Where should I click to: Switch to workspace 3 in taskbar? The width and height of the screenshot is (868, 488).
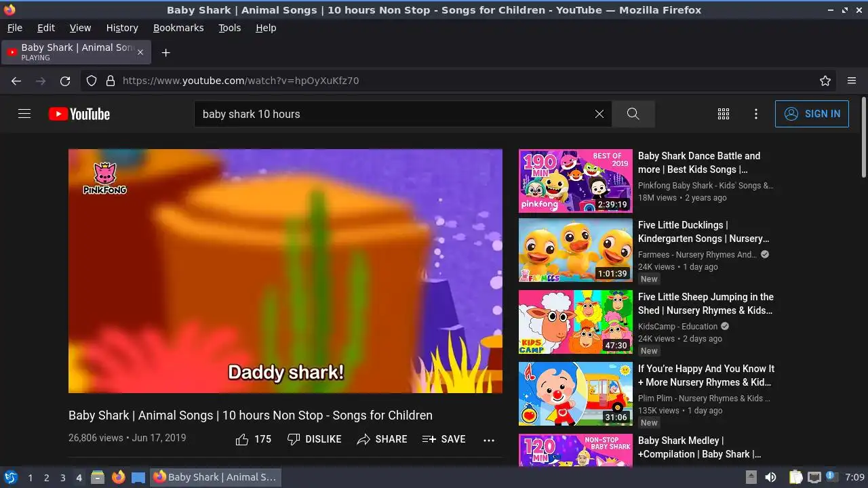(62, 478)
